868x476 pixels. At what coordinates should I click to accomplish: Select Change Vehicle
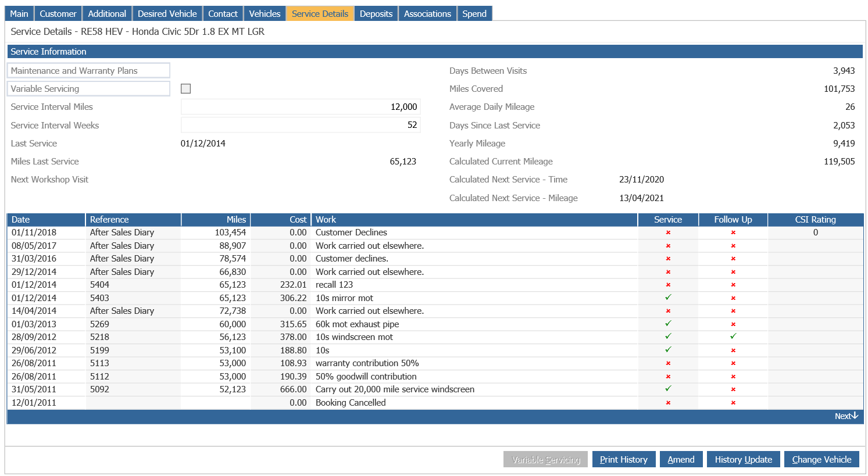(x=821, y=459)
